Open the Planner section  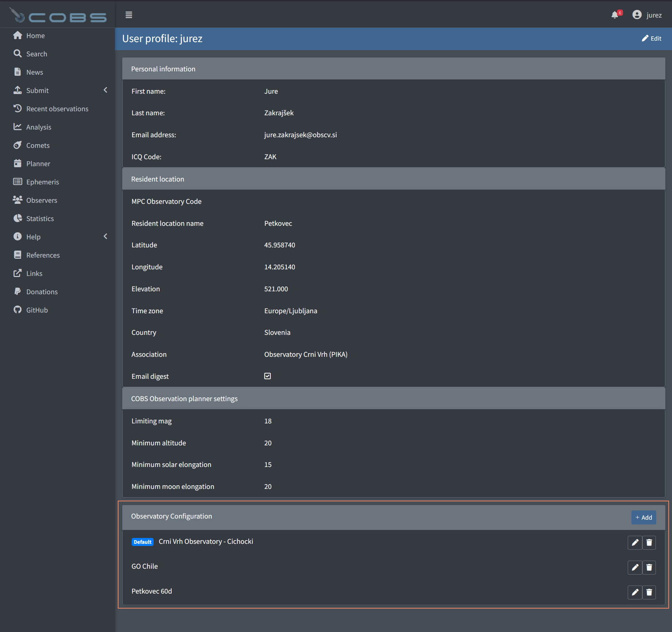coord(38,164)
